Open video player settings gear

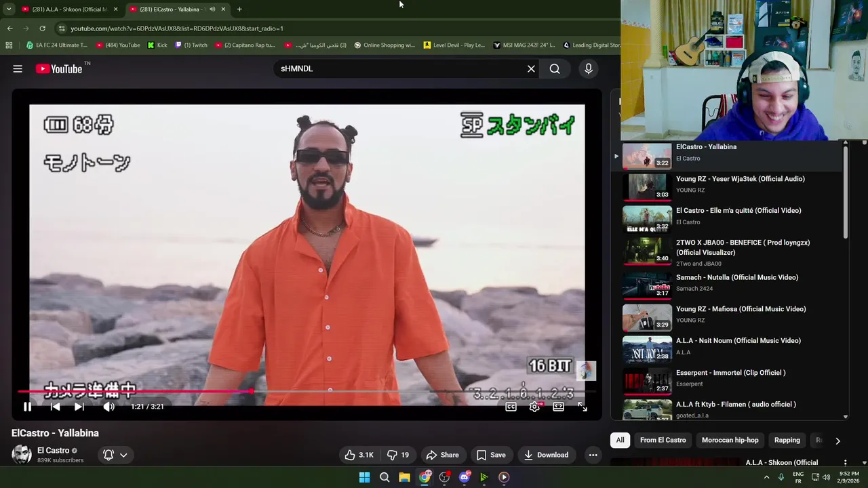click(534, 407)
